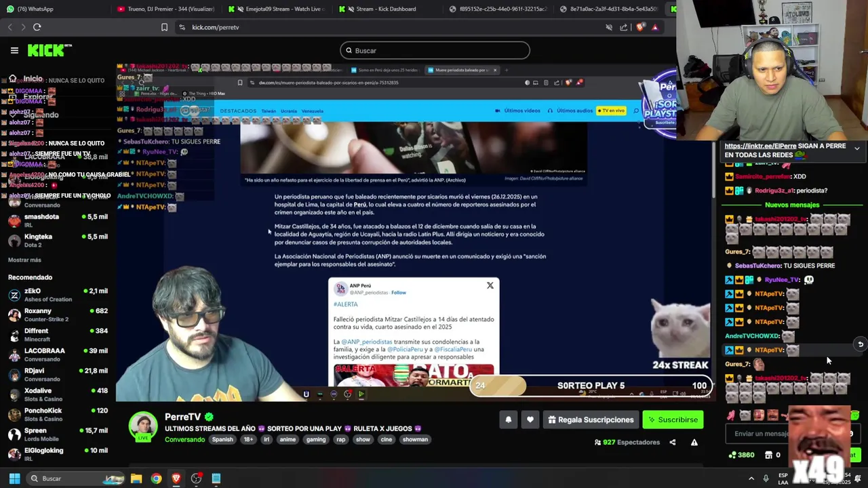Open the Conversando category link
Viewport: 868px width, 488px height.
click(184, 439)
